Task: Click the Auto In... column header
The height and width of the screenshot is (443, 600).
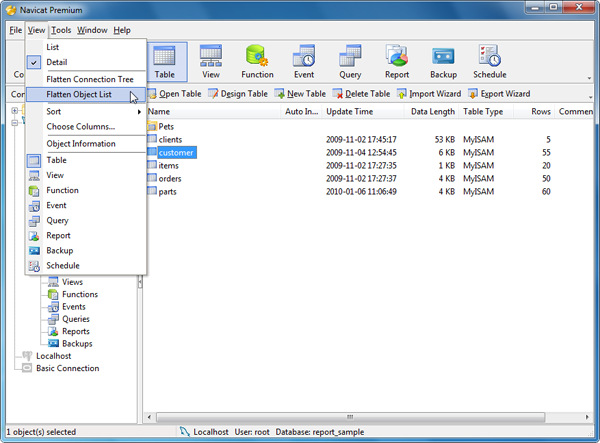Action: pos(302,112)
